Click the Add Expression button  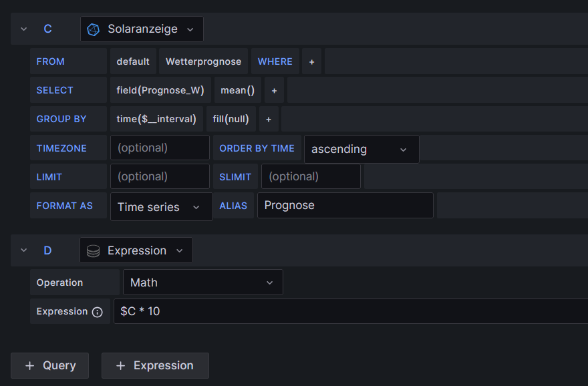coord(155,365)
